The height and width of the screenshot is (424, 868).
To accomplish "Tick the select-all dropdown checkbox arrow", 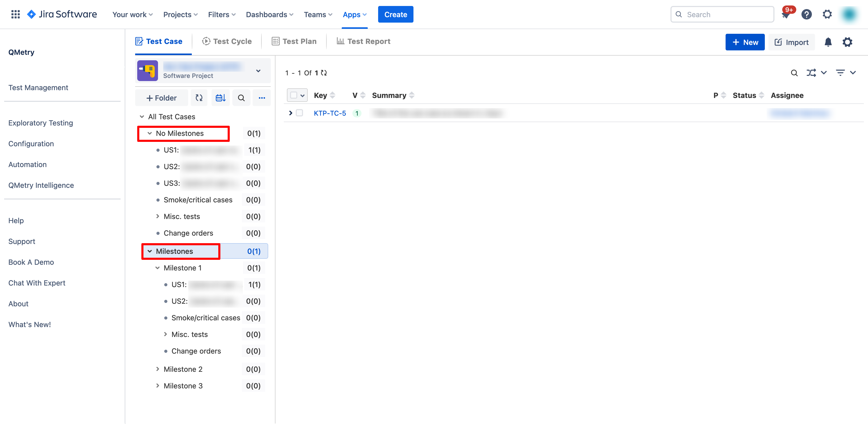I will [x=302, y=95].
